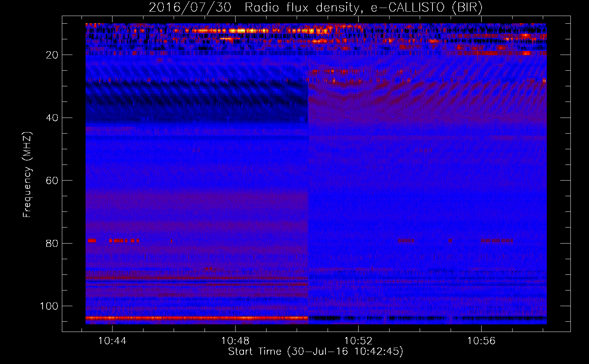Click the 80 MHz frequency tick label

[x=52, y=244]
